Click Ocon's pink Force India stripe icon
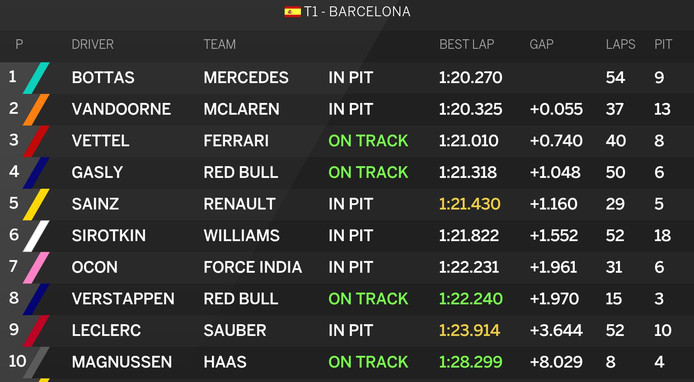Viewport: 694px width, 382px height. click(x=36, y=267)
